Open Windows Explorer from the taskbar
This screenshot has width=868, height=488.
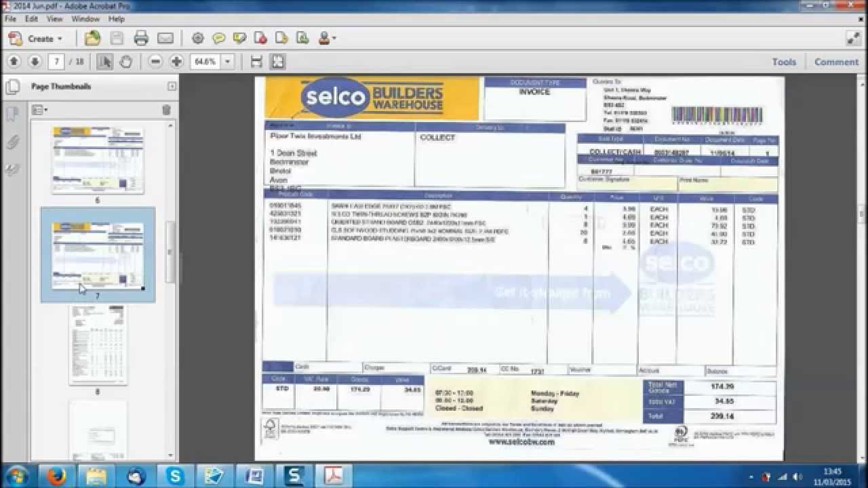click(x=96, y=476)
